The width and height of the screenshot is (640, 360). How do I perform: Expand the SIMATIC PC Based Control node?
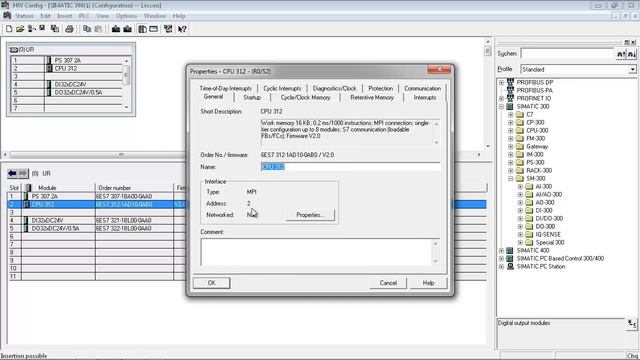[501, 258]
